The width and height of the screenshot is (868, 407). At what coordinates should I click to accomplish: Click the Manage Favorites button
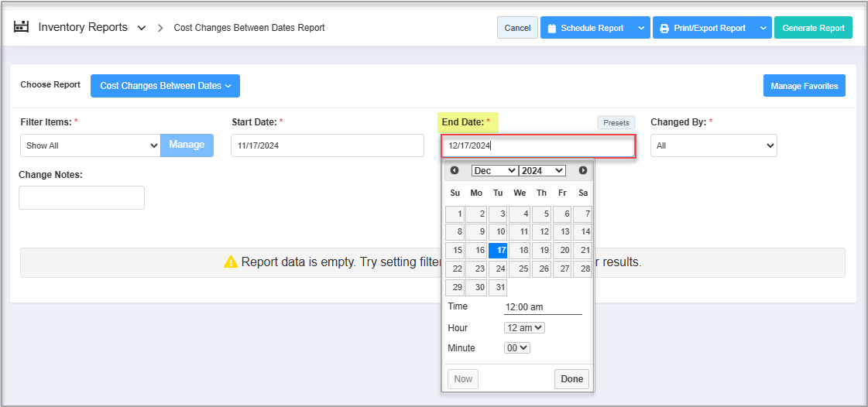pos(804,86)
